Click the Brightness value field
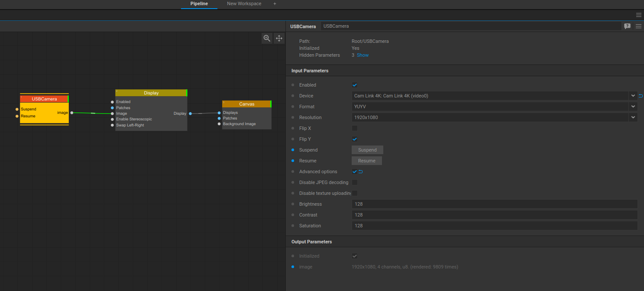 (495, 204)
